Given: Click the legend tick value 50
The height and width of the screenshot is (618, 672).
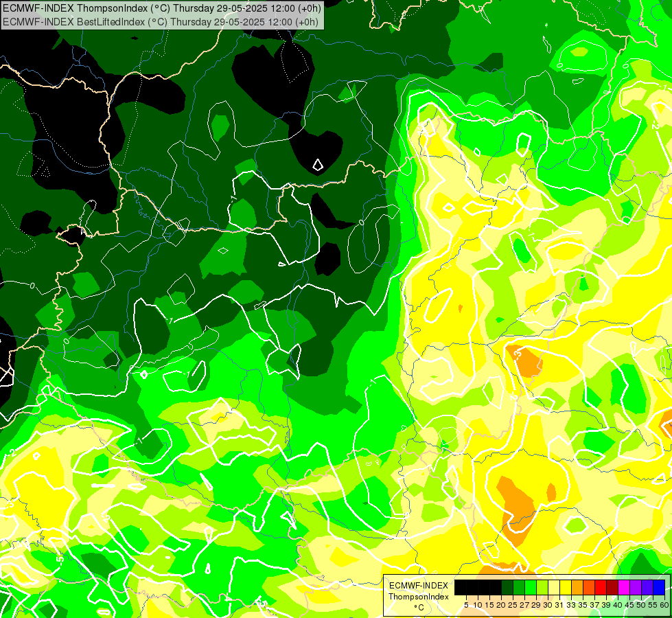Looking at the screenshot, I should coord(642,605).
